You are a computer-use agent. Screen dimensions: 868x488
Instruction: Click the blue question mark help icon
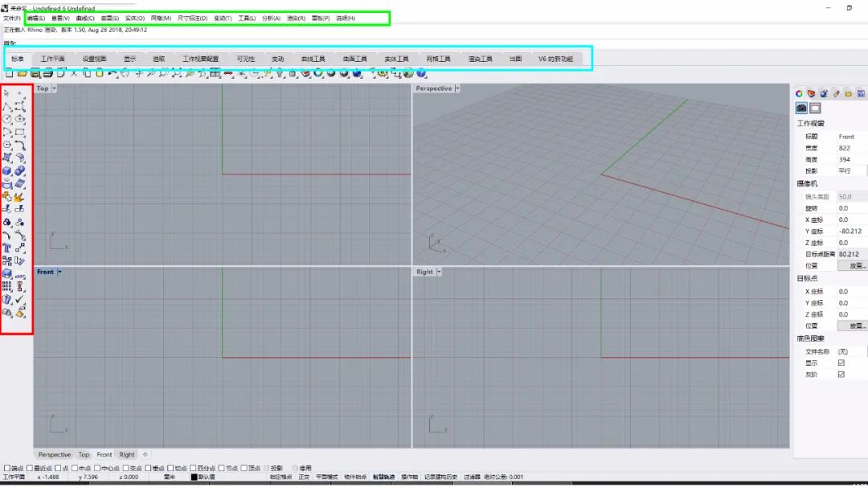click(421, 72)
